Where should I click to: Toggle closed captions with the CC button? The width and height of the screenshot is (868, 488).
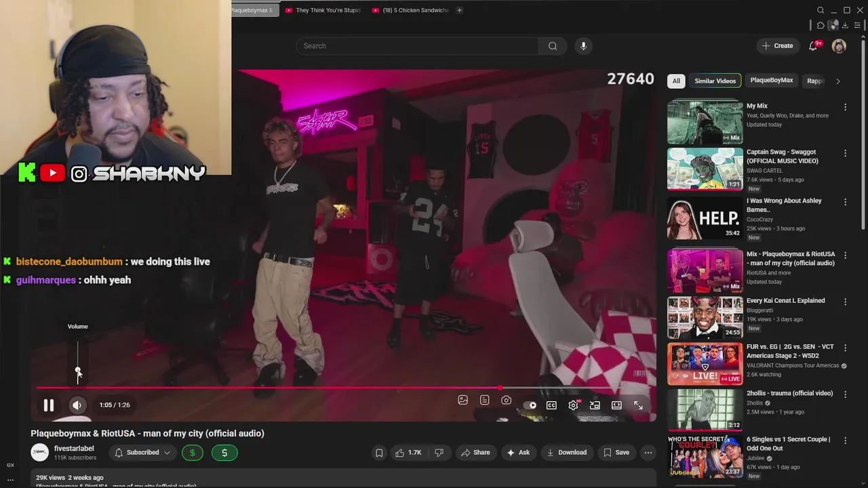click(x=552, y=405)
